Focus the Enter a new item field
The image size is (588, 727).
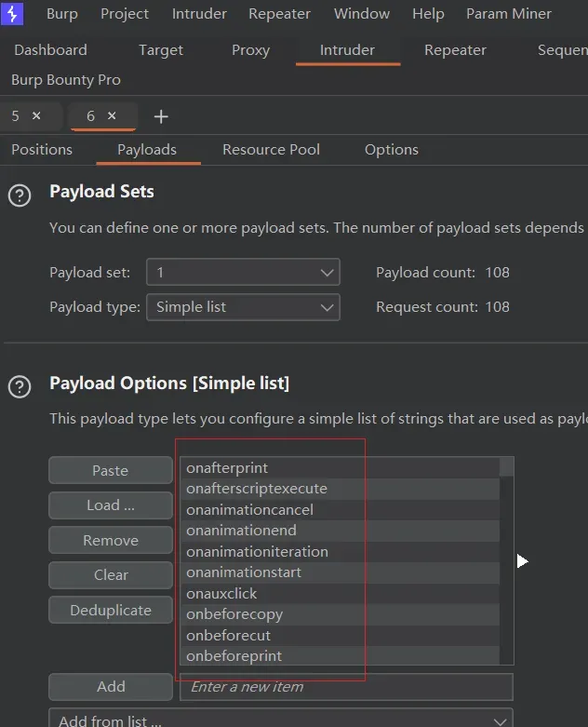click(x=346, y=687)
